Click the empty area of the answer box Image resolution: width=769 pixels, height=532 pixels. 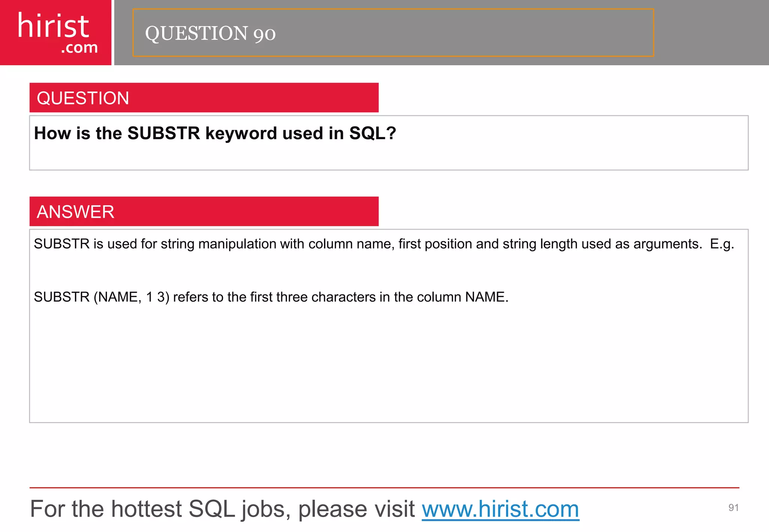tap(389, 364)
